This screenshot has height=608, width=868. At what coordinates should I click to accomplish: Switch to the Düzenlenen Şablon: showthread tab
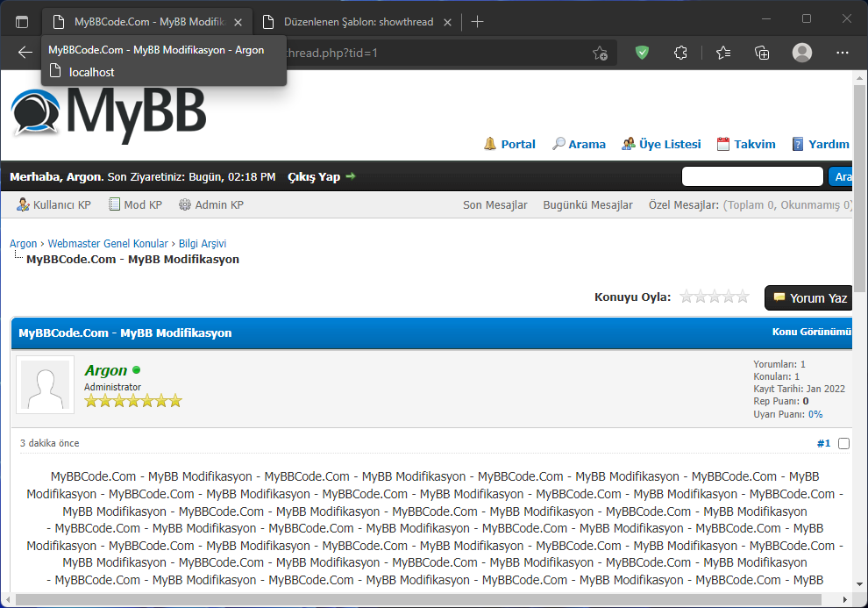359,22
